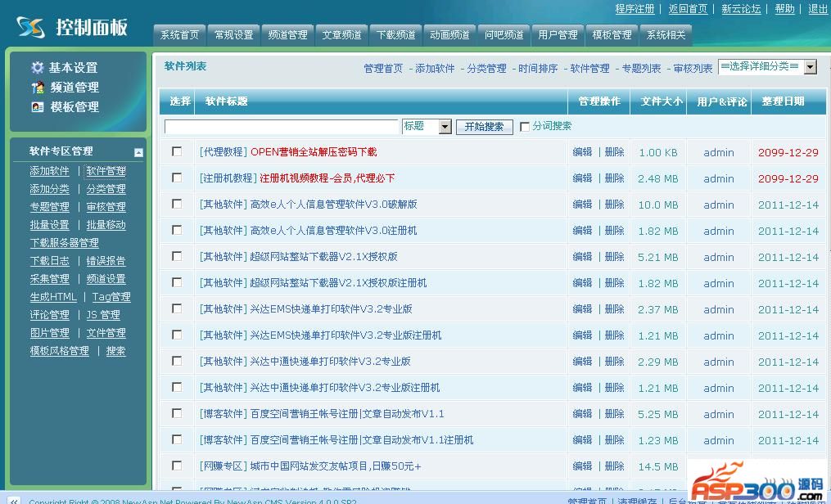The width and height of the screenshot is (831, 504).
Task: Click 评论管理 in sidebar
Action: (50, 315)
